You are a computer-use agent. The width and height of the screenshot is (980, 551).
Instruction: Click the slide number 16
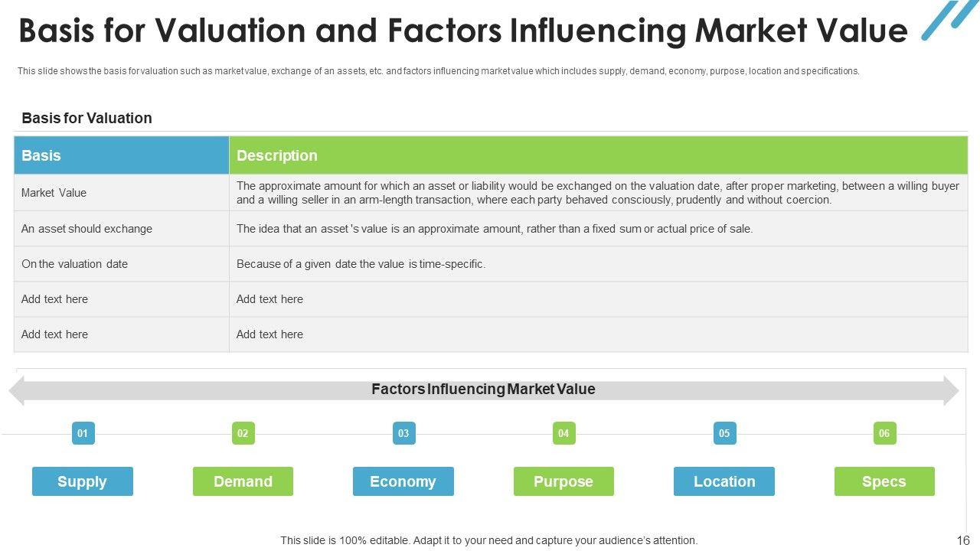(963, 540)
